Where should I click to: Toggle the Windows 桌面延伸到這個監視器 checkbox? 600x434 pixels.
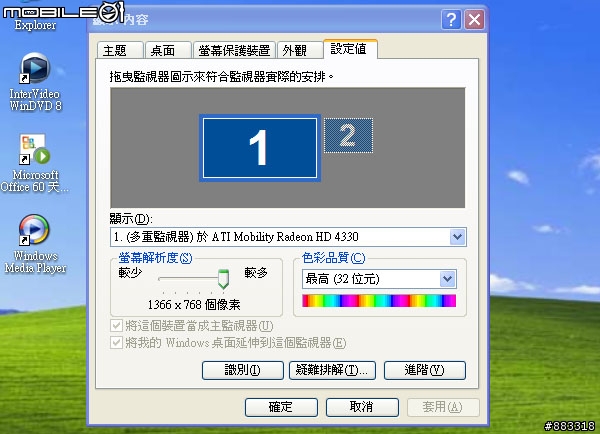click(x=116, y=343)
